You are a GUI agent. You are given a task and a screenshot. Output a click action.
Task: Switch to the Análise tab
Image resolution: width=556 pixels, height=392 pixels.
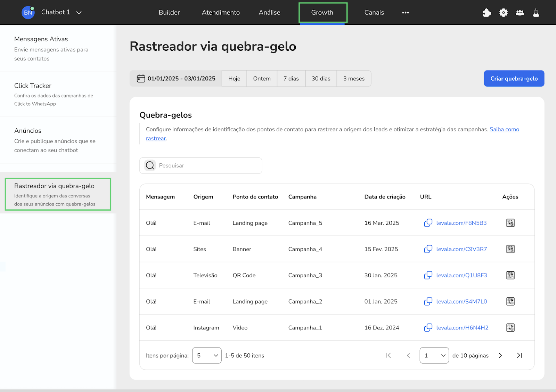269,13
